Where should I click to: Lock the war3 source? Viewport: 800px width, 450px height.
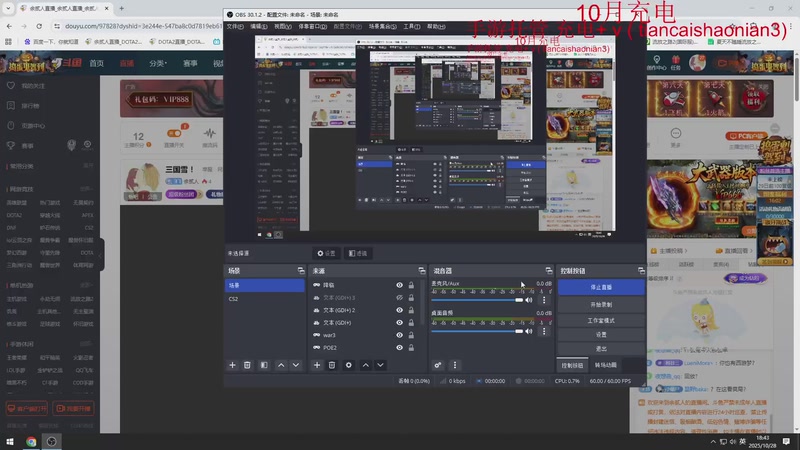click(411, 335)
